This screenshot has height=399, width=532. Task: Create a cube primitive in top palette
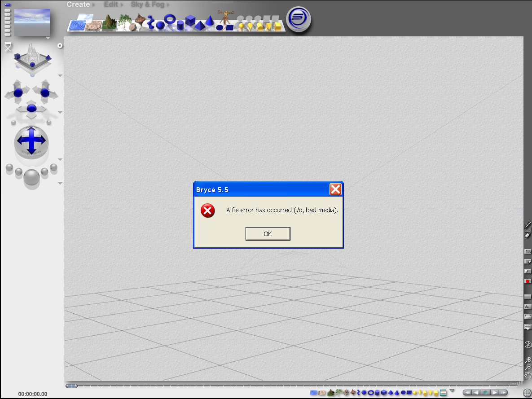[x=190, y=20]
